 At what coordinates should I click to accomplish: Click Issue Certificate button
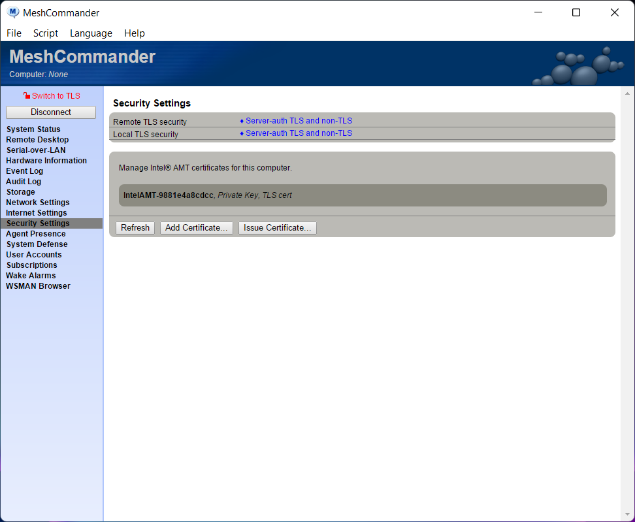tap(277, 228)
